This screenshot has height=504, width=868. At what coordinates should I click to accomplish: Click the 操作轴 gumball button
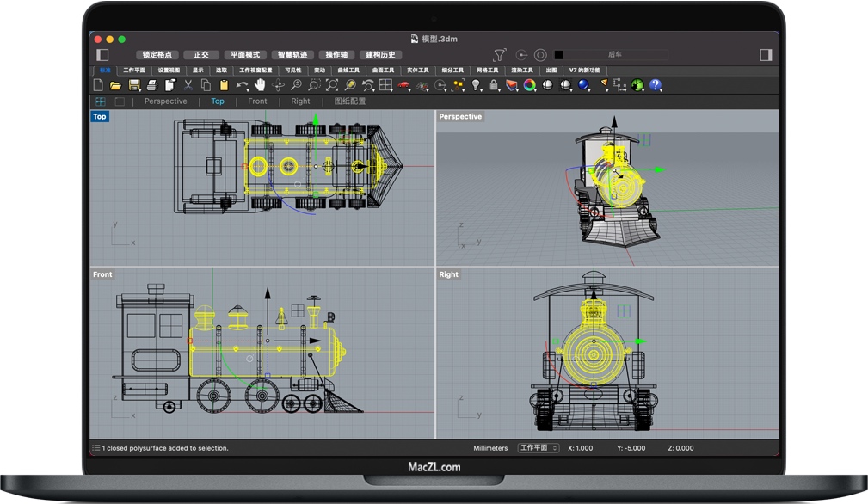click(x=336, y=55)
